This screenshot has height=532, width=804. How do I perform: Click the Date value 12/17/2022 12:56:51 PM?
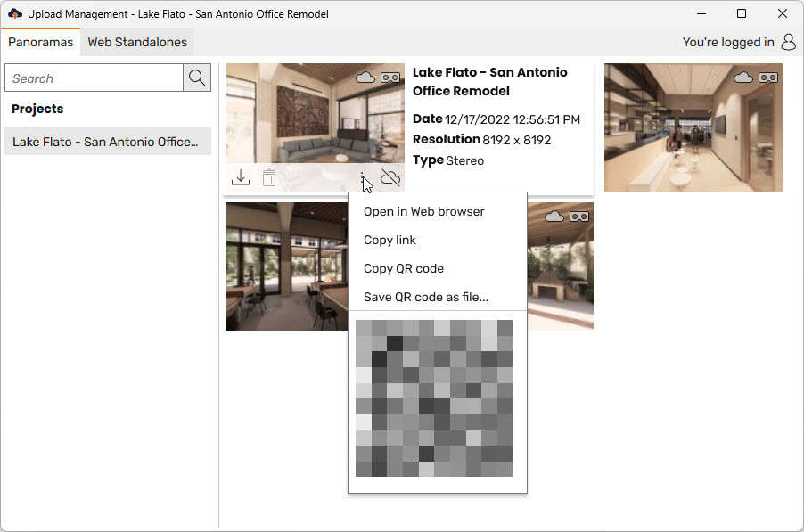tap(513, 119)
